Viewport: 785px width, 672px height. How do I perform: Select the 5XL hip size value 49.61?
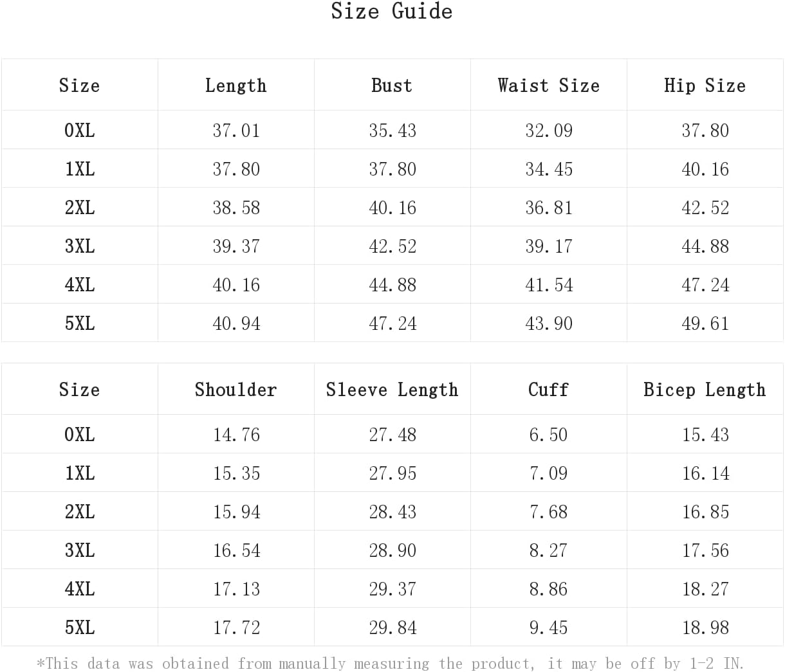705,323
